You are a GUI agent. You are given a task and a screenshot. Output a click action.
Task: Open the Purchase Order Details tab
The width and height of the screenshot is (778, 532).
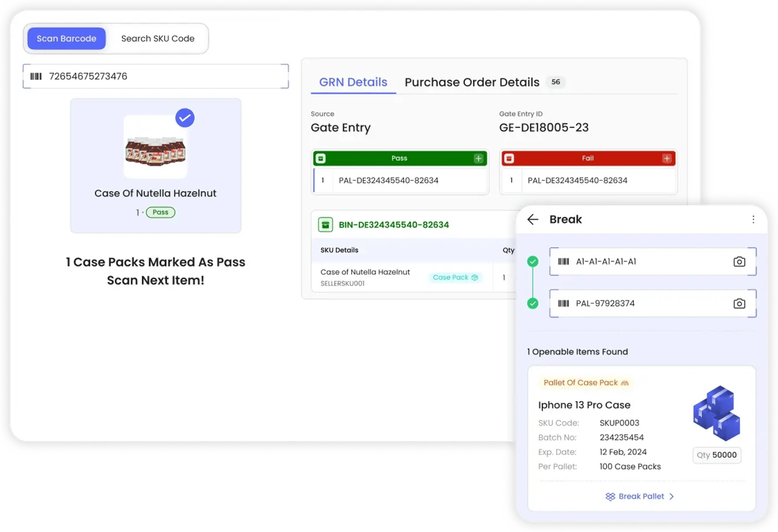click(472, 82)
